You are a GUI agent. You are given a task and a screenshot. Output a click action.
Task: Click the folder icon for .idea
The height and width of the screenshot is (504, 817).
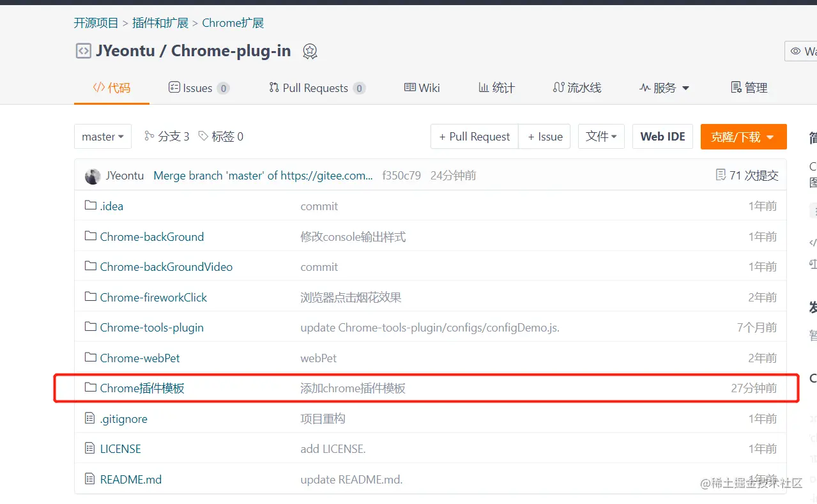91,206
